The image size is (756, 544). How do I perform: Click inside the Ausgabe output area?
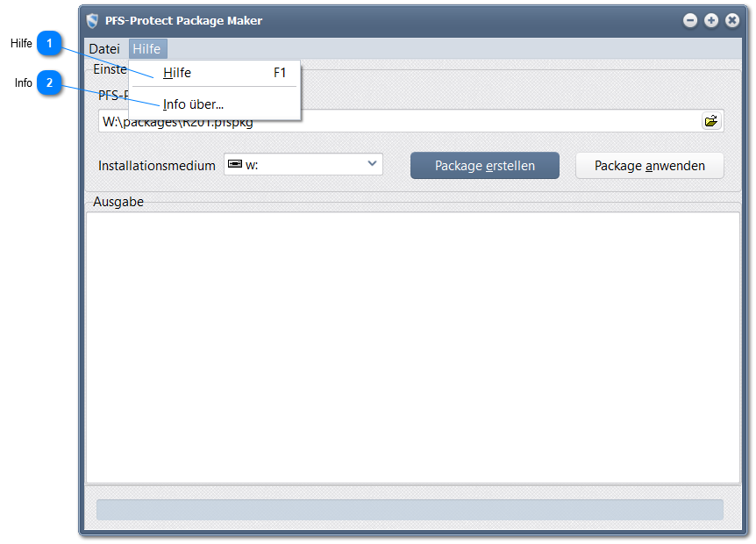pos(412,347)
